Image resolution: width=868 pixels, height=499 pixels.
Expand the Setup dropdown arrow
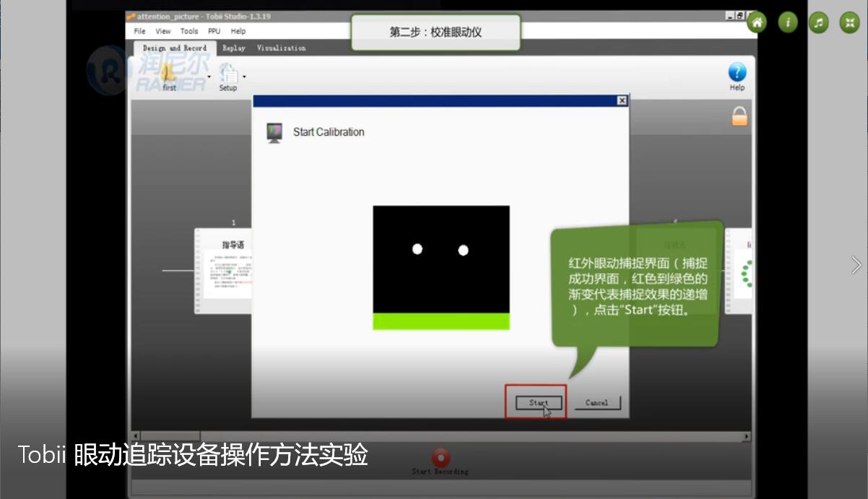click(x=244, y=77)
